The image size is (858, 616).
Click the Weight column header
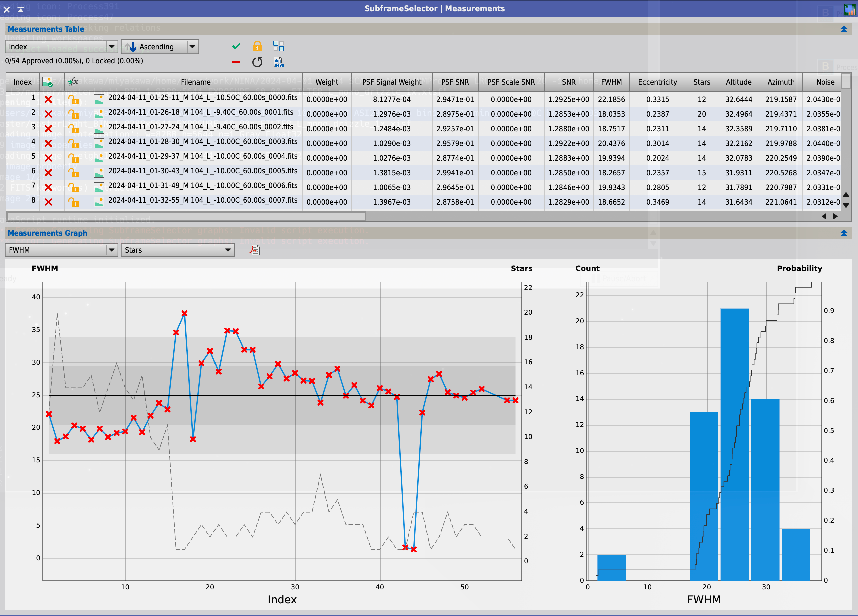327,82
